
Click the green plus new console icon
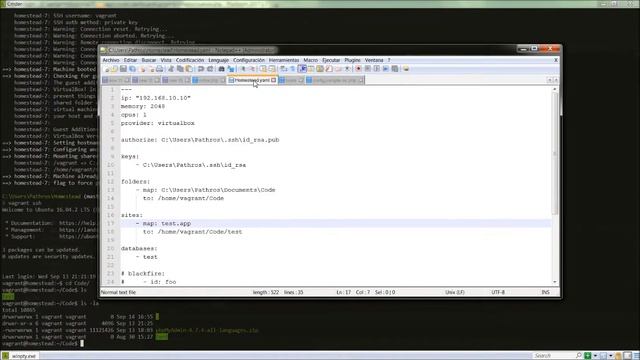click(587, 356)
